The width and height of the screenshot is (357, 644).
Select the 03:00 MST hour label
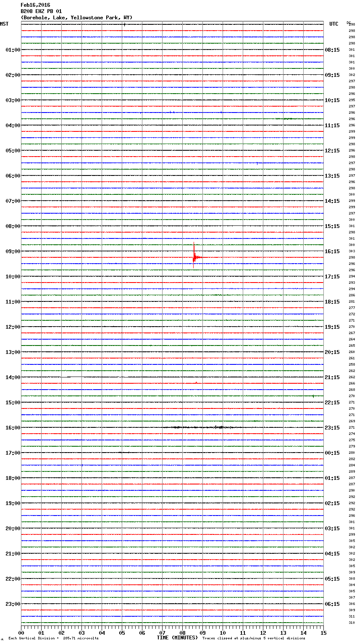point(13,100)
